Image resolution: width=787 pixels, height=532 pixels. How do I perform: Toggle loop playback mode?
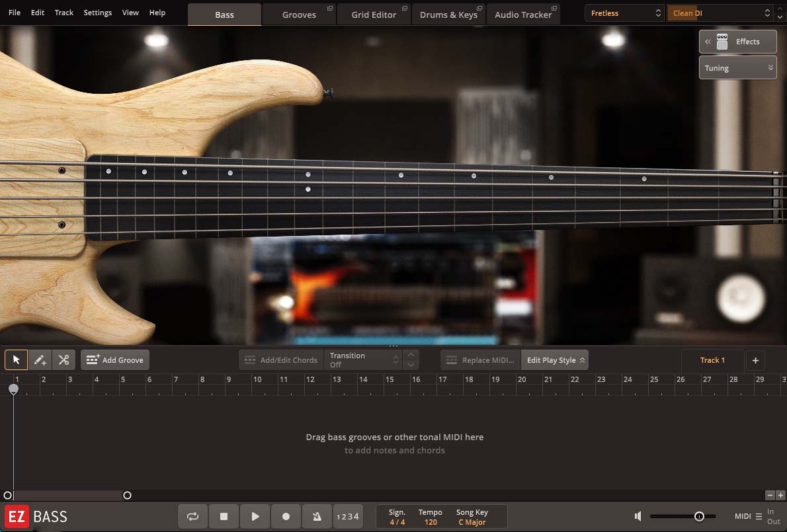[192, 516]
